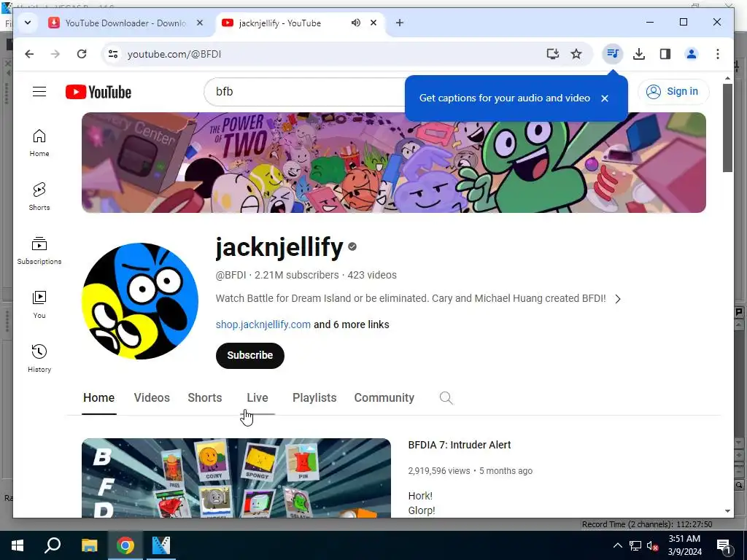747x560 pixels.
Task: View site information icon in address bar
Action: 113,54
